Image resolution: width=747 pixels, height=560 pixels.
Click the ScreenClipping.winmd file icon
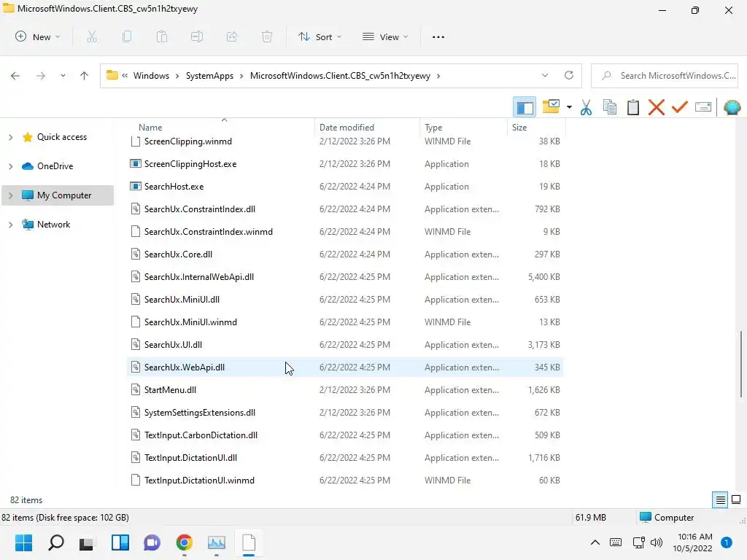pos(135,141)
